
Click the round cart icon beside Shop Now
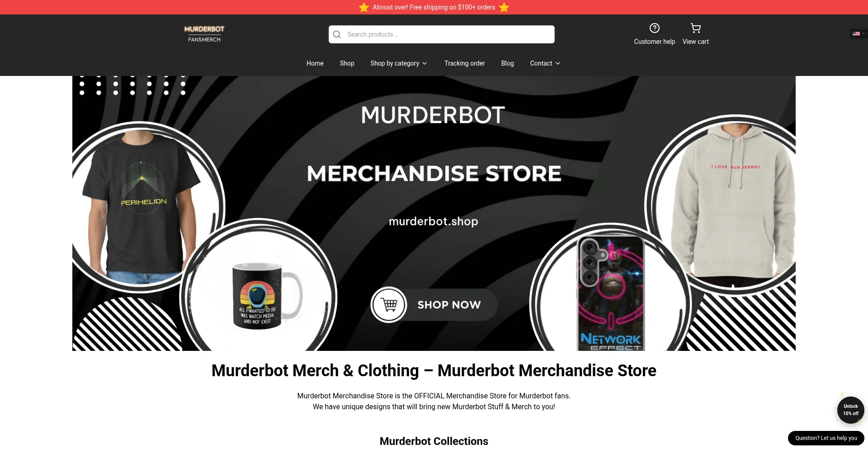[x=389, y=305]
